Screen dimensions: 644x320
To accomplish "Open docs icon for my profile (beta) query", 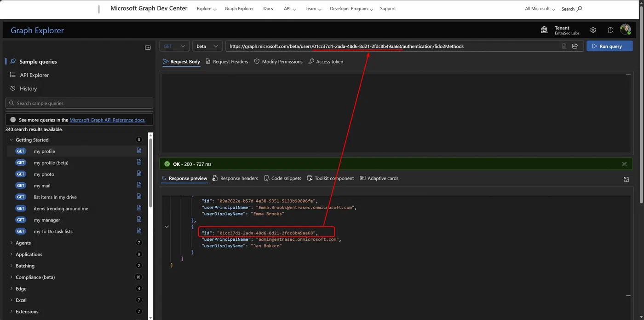I will pyautogui.click(x=139, y=163).
